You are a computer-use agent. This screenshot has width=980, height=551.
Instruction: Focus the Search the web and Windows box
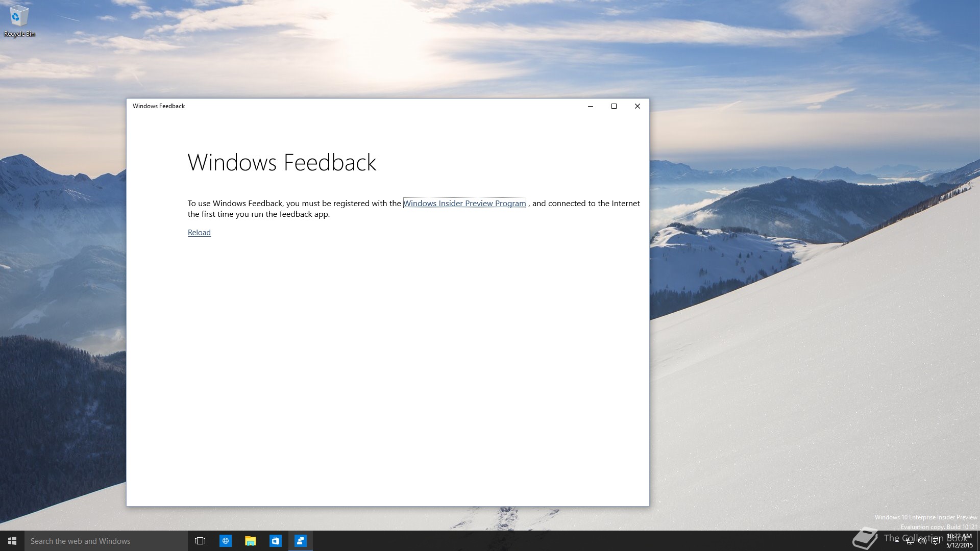coord(106,541)
